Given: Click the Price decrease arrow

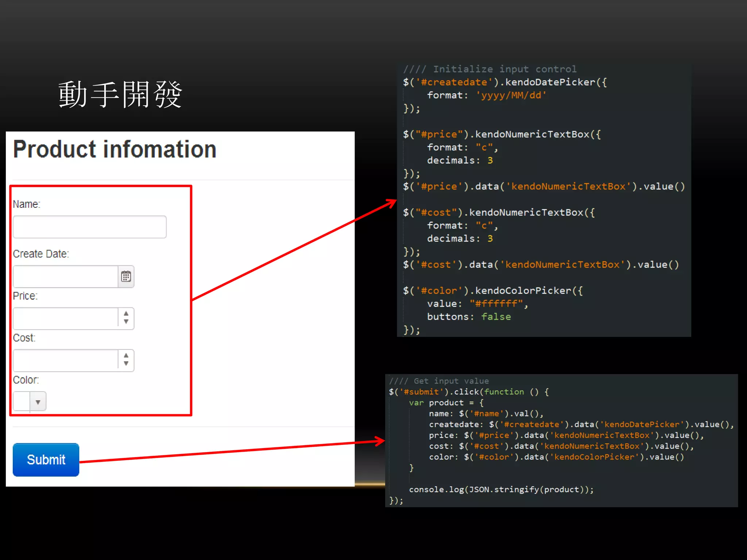Looking at the screenshot, I should 126,322.
